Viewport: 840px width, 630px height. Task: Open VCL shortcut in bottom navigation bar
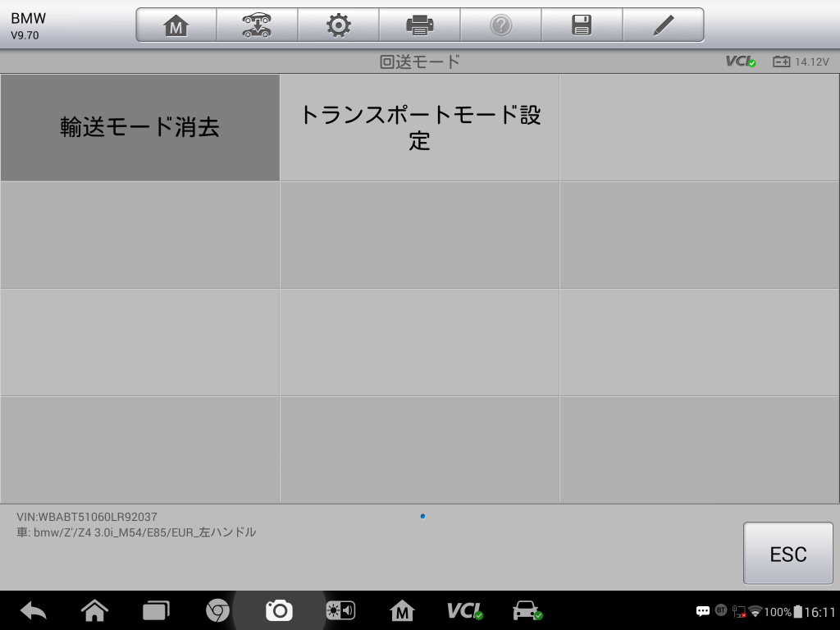464,610
